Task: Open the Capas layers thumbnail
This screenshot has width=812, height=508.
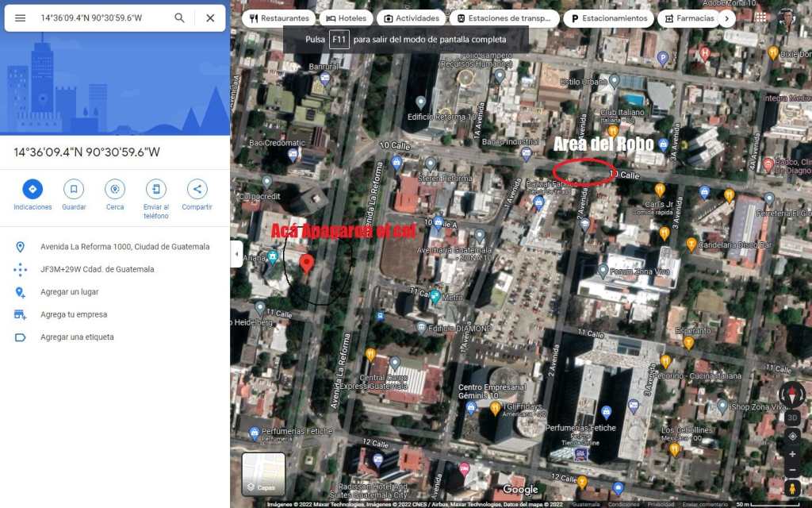Action: 263,474
